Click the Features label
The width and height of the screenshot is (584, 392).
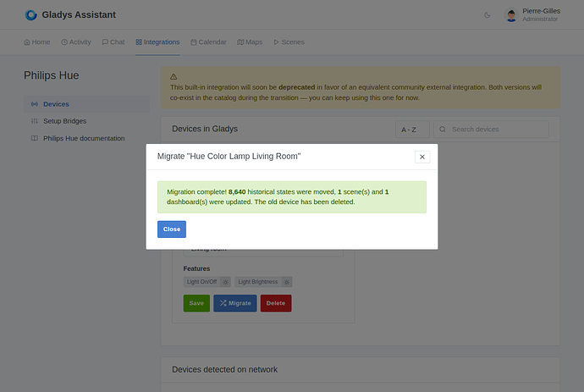[x=196, y=268]
